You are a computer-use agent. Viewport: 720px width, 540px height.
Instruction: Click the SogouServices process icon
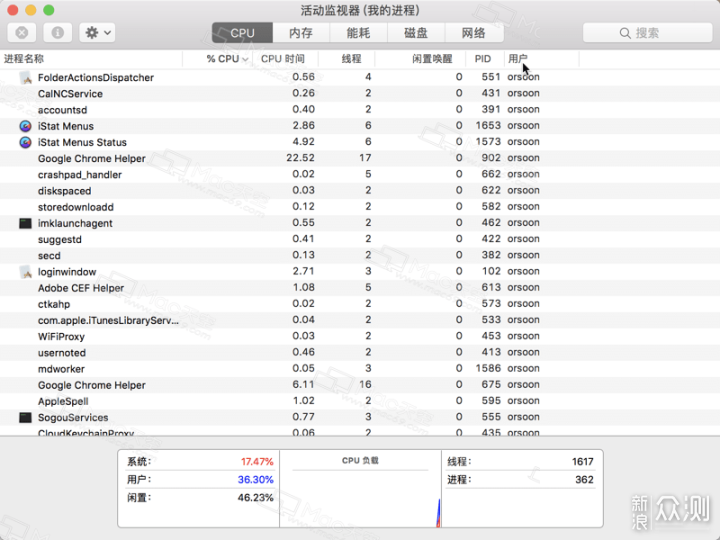[x=25, y=417]
